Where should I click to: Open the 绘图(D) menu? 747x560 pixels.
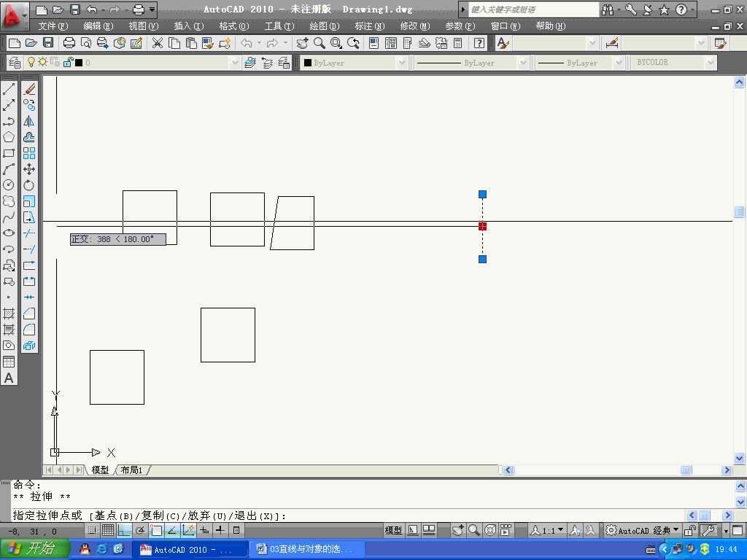[x=325, y=26]
